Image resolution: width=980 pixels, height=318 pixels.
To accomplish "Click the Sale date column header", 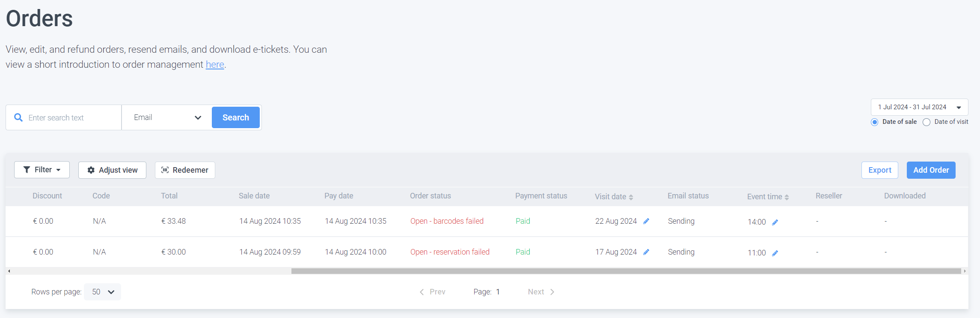I will click(x=254, y=196).
